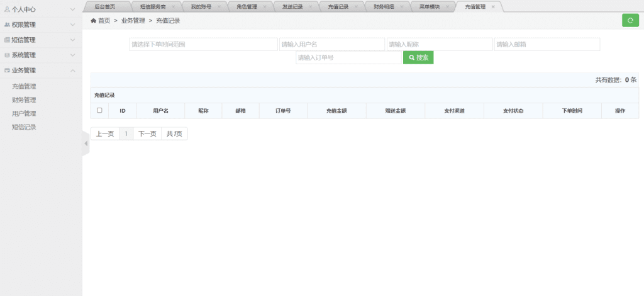The height and width of the screenshot is (296, 644).
Task: Select the 充值管理 tab
Action: tap(475, 7)
